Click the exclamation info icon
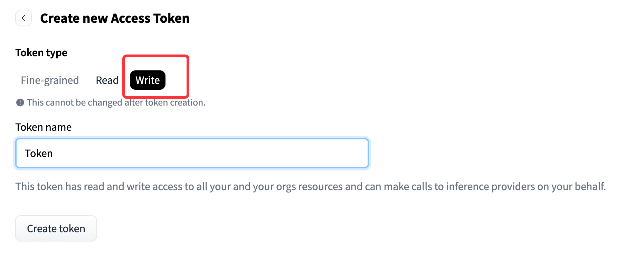The width and height of the screenshot is (644, 256). point(20,102)
